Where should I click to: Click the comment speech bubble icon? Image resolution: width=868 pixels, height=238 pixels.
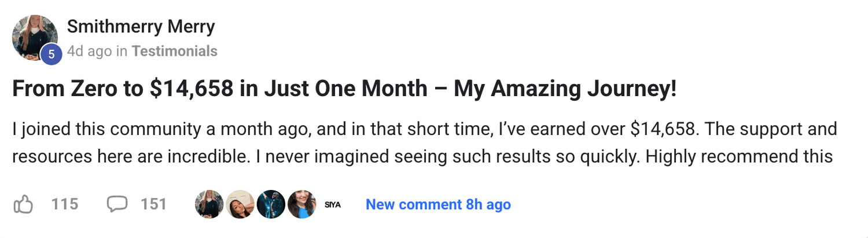pos(117,204)
